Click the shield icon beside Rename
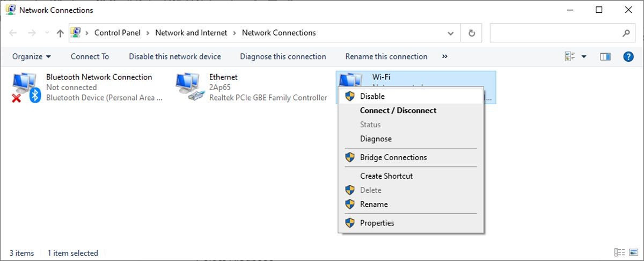 click(350, 204)
